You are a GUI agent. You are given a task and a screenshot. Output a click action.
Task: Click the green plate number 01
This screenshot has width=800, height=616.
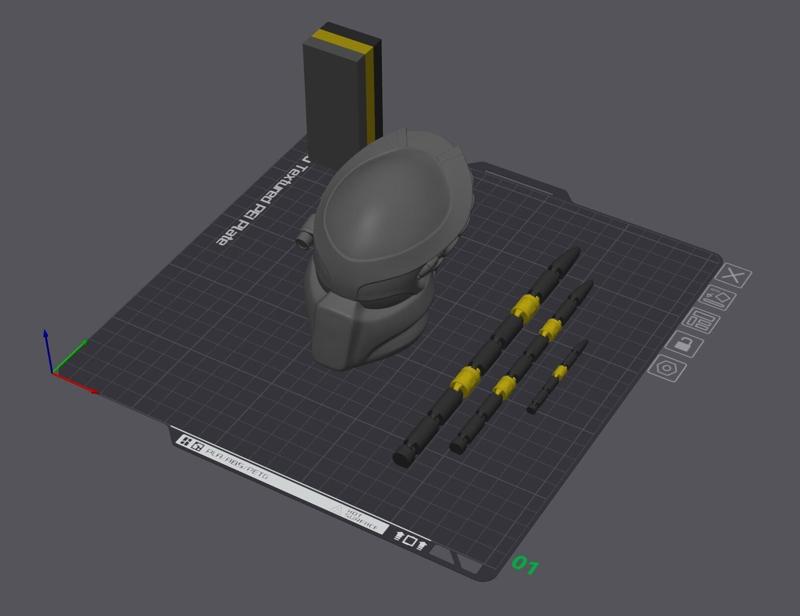(x=526, y=564)
